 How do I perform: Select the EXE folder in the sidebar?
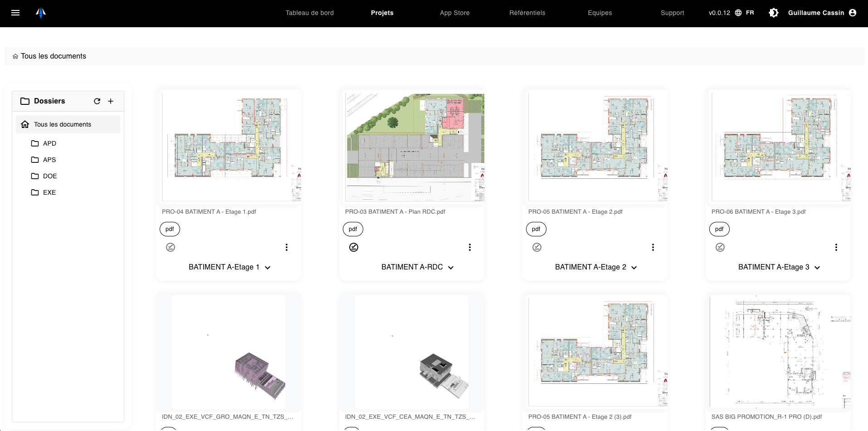[x=49, y=192]
